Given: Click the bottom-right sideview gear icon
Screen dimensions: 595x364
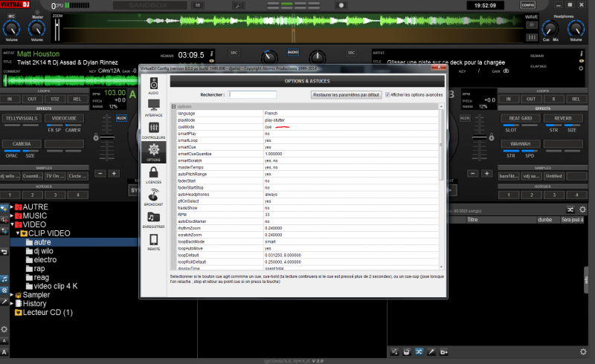Looking at the screenshot, I should [583, 352].
